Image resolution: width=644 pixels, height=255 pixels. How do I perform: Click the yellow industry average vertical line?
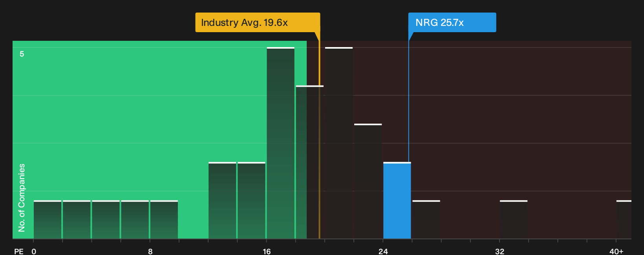click(x=319, y=135)
